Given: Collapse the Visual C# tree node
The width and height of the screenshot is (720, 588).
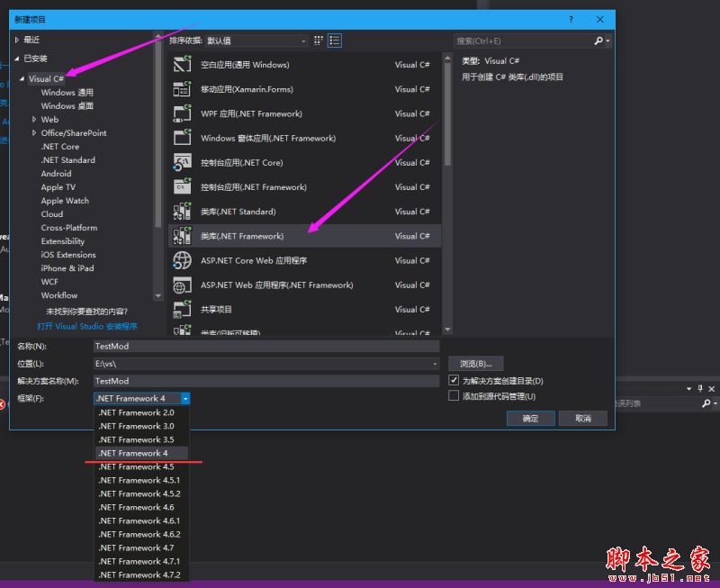Looking at the screenshot, I should [x=22, y=78].
